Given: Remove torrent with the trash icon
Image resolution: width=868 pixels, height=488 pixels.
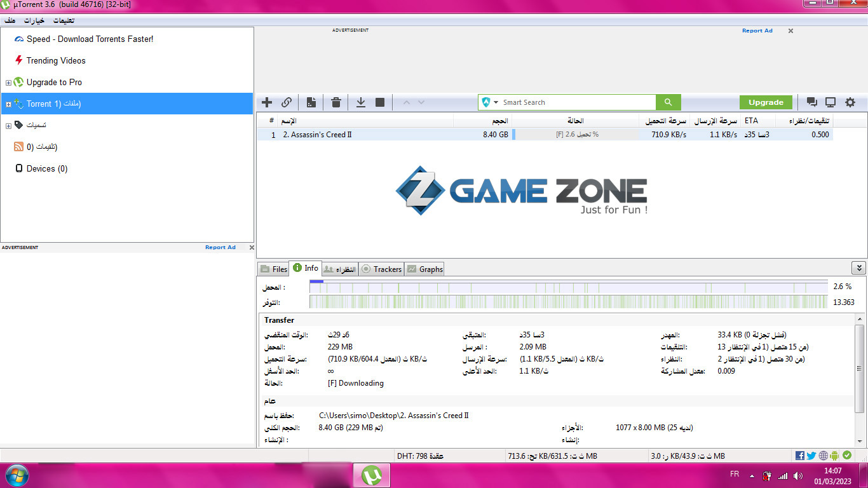Looking at the screenshot, I should [336, 102].
